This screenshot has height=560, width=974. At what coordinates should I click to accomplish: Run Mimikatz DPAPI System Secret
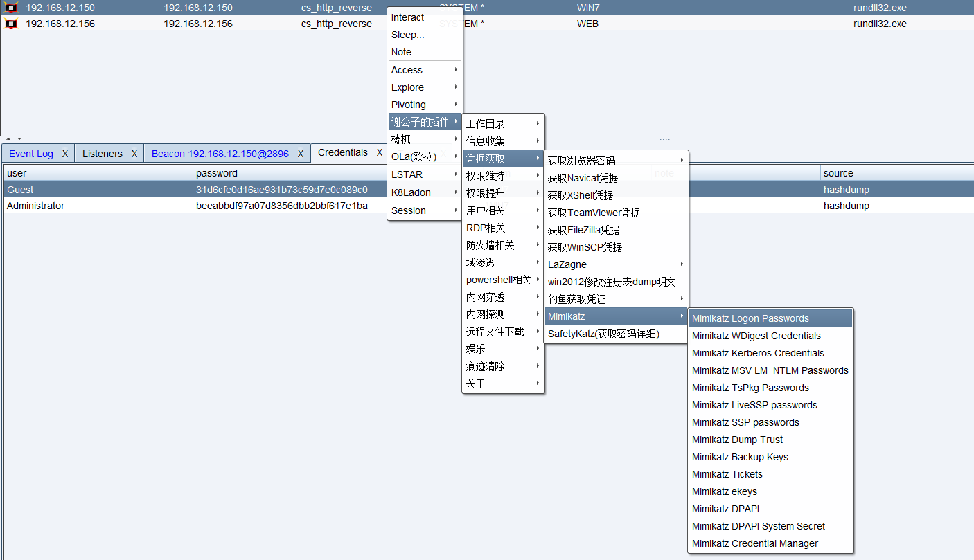(x=770, y=526)
